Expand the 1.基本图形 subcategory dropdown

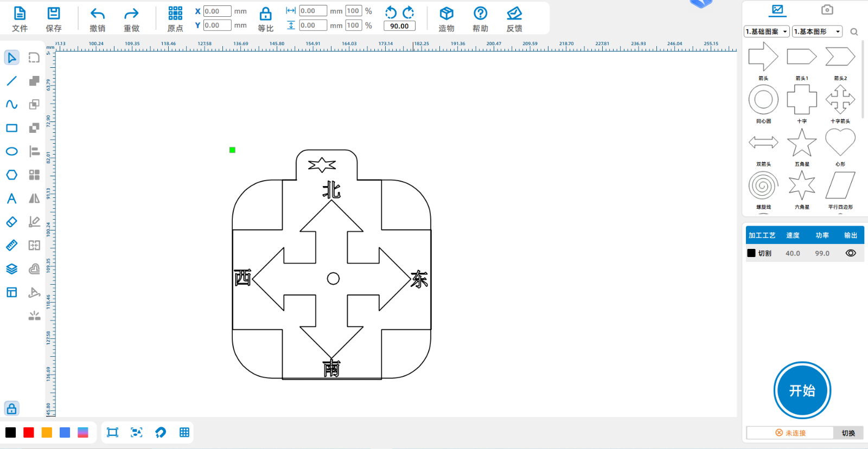(817, 32)
